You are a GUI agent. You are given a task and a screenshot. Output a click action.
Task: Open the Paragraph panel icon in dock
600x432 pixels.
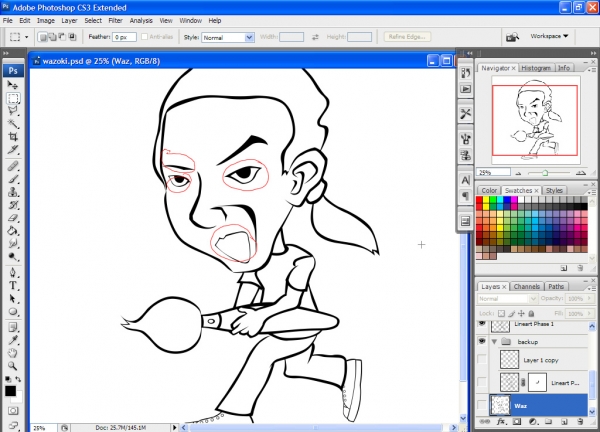[465, 196]
